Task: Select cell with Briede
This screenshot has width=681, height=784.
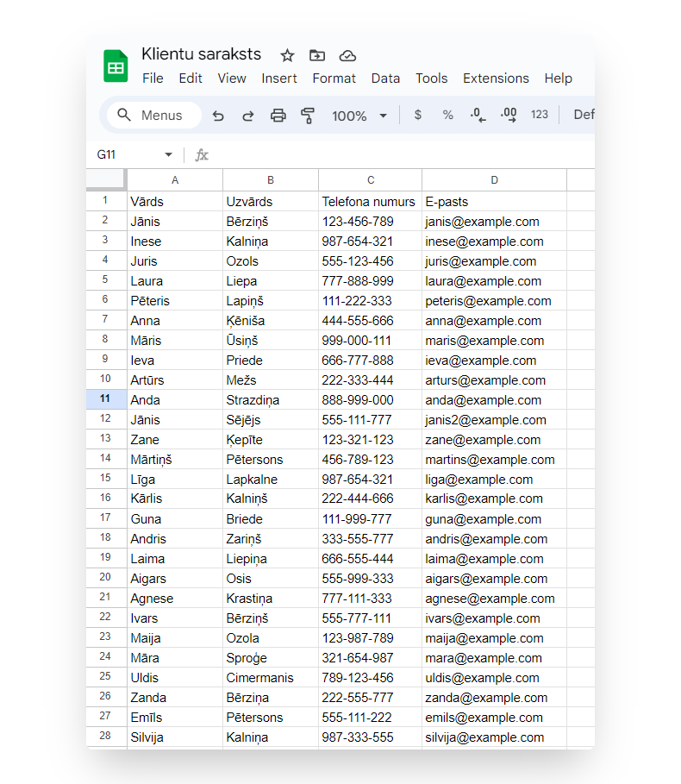Action: [271, 519]
